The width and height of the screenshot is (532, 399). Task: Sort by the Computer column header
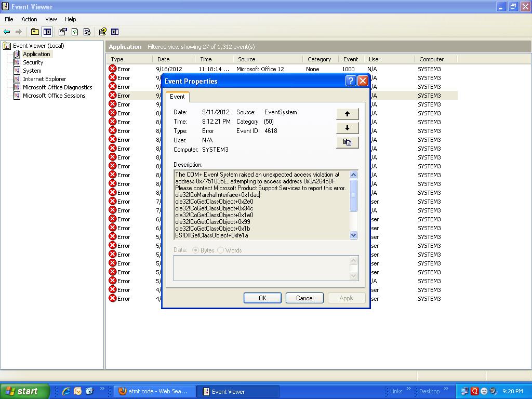[436, 59]
